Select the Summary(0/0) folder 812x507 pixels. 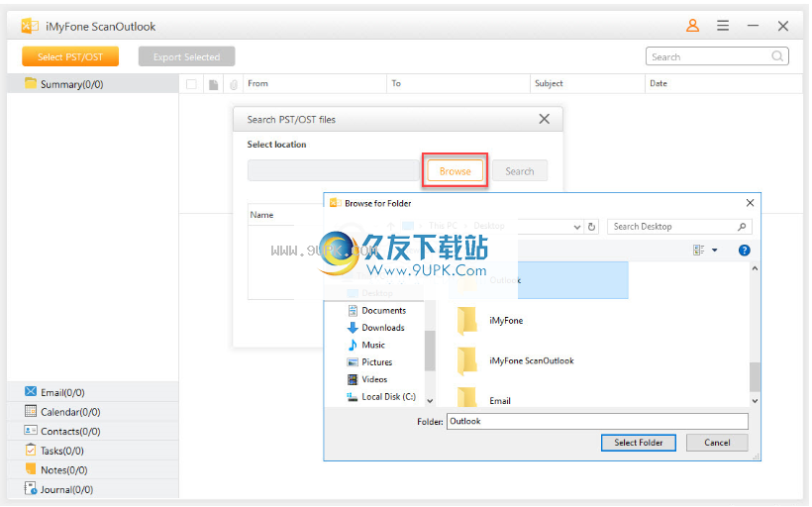coord(93,84)
